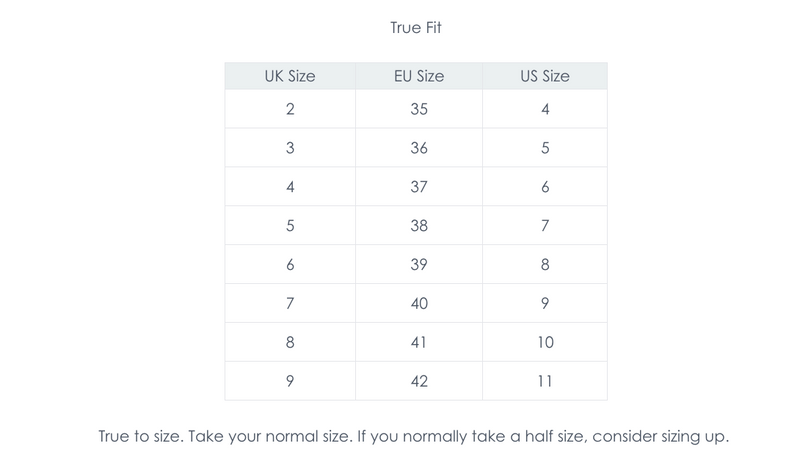
Task: Select EU size 39 cell
Action: (419, 264)
